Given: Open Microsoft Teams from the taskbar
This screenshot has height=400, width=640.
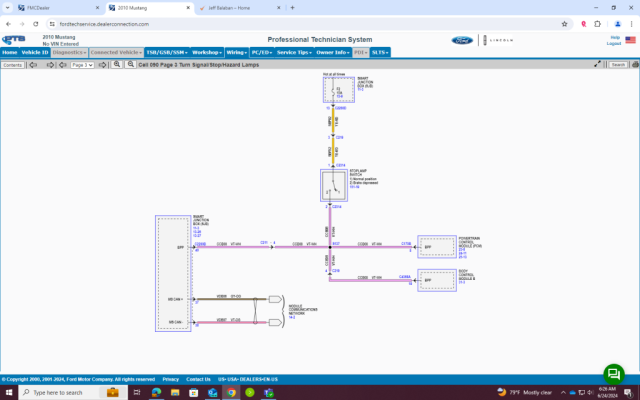Looking at the screenshot, I should point(268,392).
